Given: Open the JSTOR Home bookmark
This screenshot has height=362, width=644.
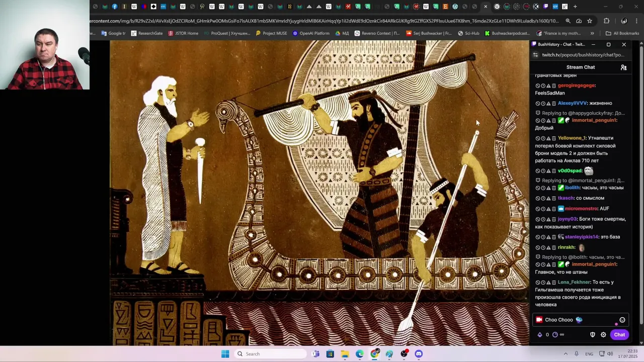Looking at the screenshot, I should click(183, 34).
